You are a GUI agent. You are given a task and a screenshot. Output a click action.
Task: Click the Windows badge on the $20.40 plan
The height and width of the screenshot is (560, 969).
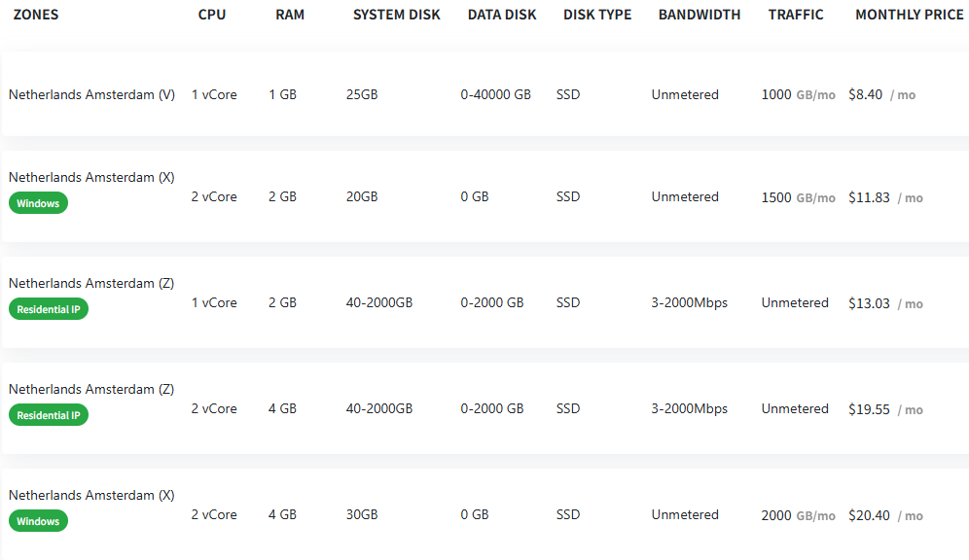[x=38, y=521]
